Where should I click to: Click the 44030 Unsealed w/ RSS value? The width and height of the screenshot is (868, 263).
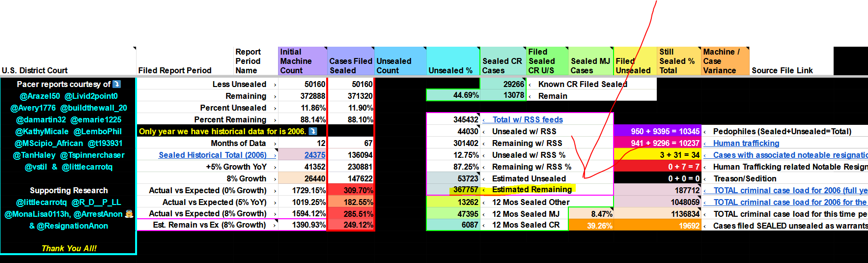(x=453, y=131)
